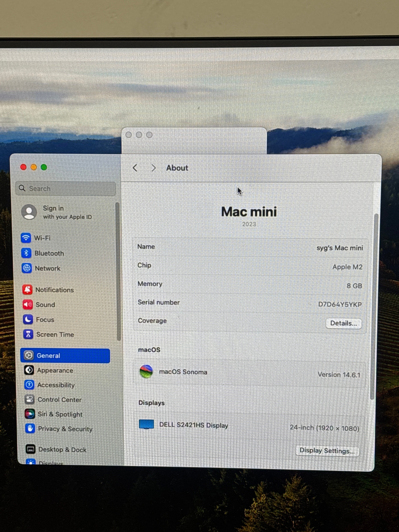Open Bluetooth icon in sidebar
This screenshot has width=399, height=532.
[x=26, y=253]
